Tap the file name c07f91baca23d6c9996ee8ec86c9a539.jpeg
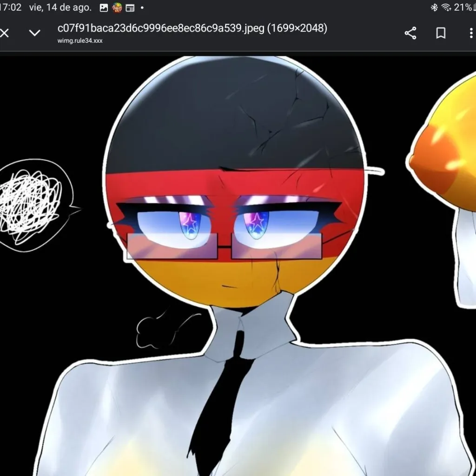The image size is (476, 476). [x=161, y=28]
